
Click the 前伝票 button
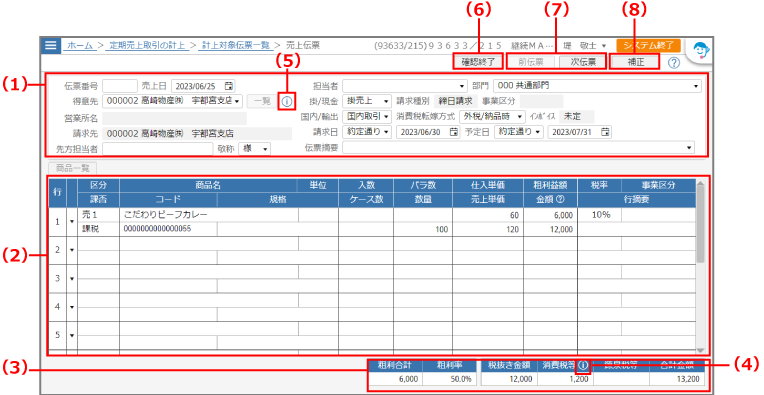point(531,62)
